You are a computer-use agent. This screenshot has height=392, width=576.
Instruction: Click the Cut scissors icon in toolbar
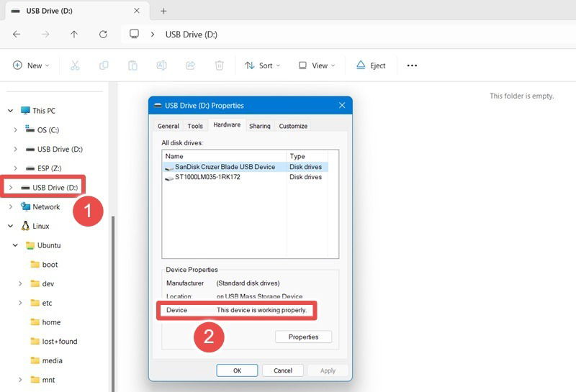click(x=75, y=65)
